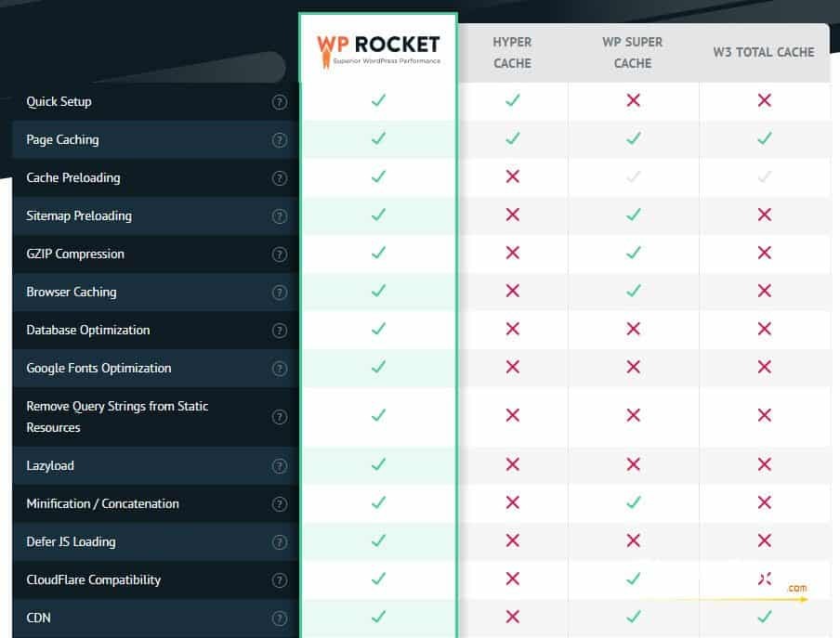Click the WP Rocket logo
Image resolution: width=840 pixels, height=638 pixels.
pos(378,50)
